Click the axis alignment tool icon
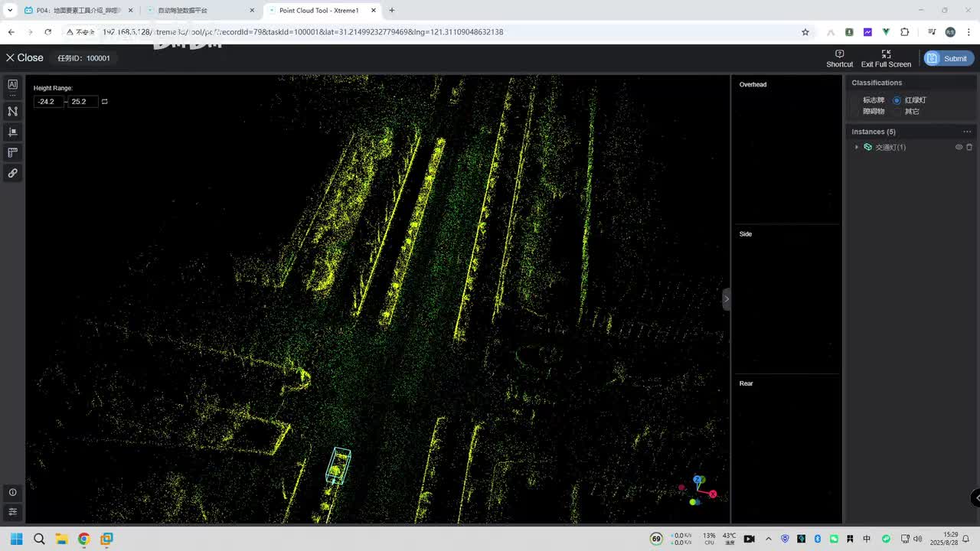This screenshot has height=551, width=980. [x=12, y=132]
